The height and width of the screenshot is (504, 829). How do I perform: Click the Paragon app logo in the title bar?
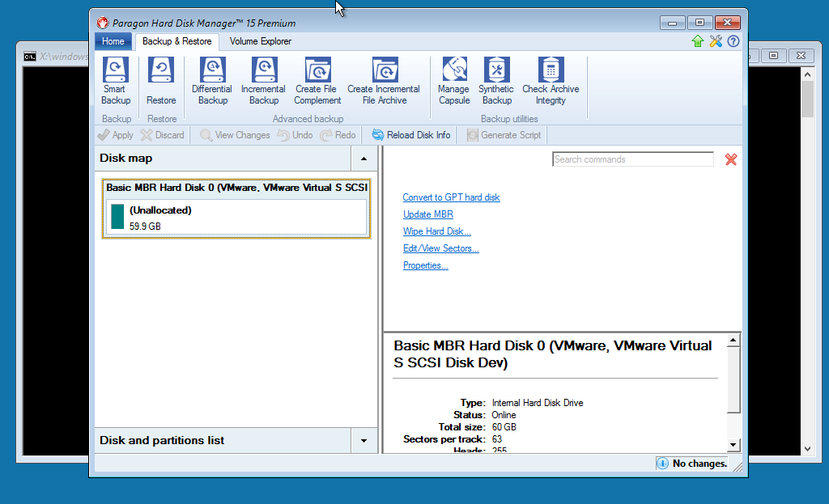tap(103, 23)
